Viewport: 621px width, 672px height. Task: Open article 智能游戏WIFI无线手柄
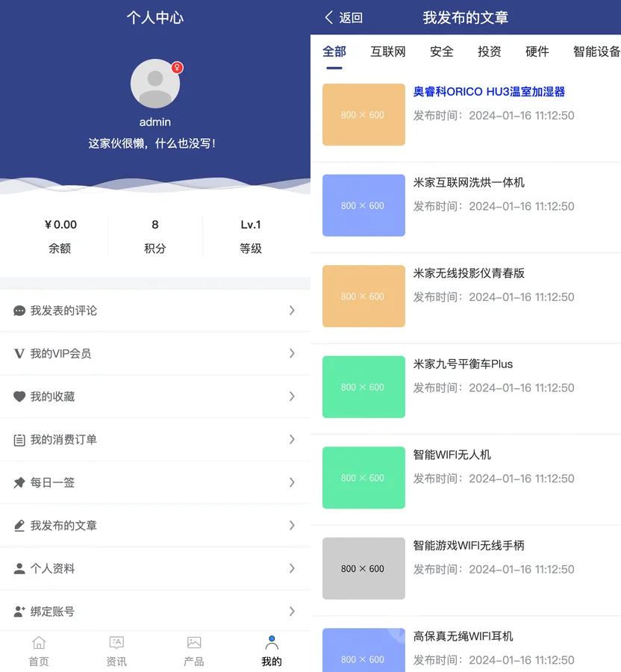pyautogui.click(x=469, y=546)
